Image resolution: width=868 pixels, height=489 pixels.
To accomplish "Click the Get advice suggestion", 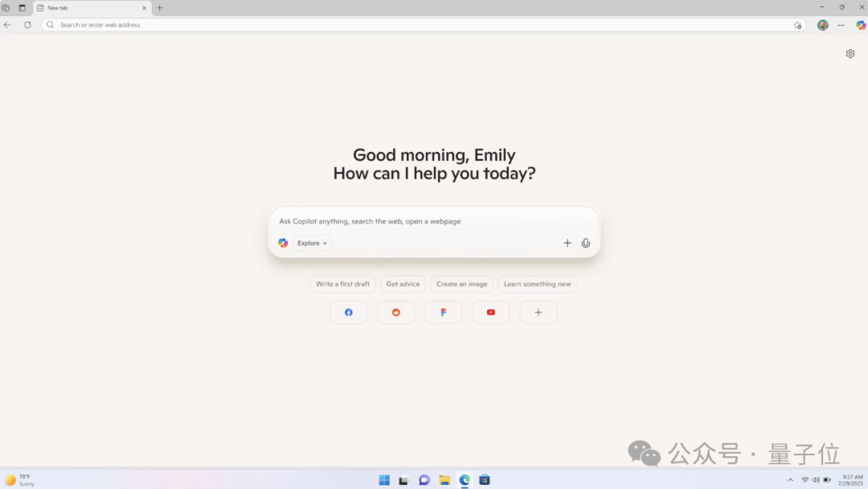I will coord(403,284).
